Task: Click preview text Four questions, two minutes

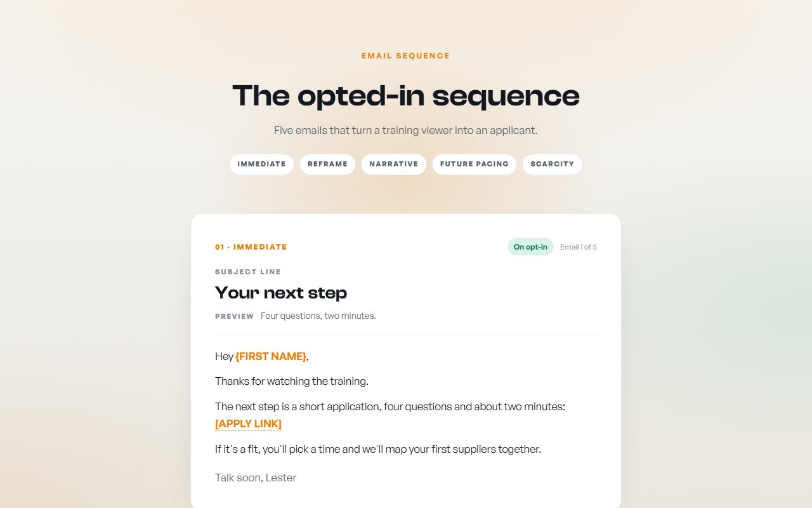Action: 318,316
